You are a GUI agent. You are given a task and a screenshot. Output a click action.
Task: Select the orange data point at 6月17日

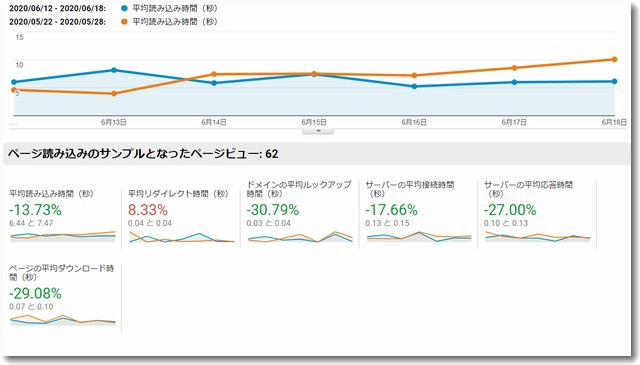tap(514, 68)
